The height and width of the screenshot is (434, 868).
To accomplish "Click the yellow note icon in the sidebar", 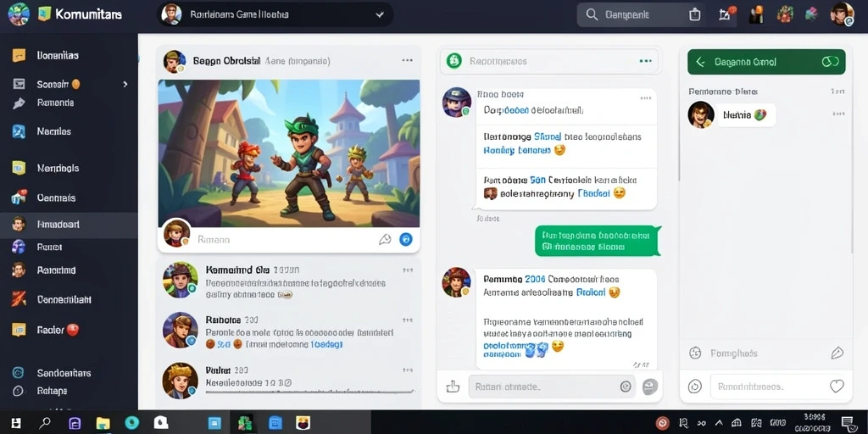I will 19,55.
